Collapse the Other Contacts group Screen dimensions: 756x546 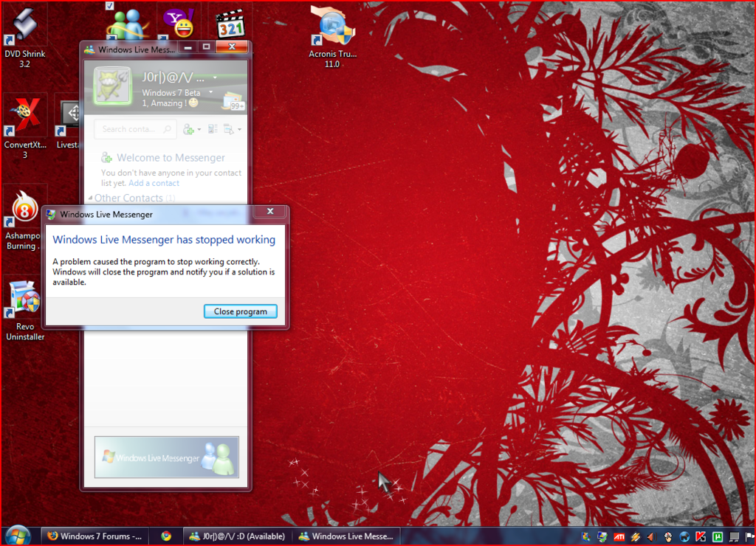click(x=90, y=198)
